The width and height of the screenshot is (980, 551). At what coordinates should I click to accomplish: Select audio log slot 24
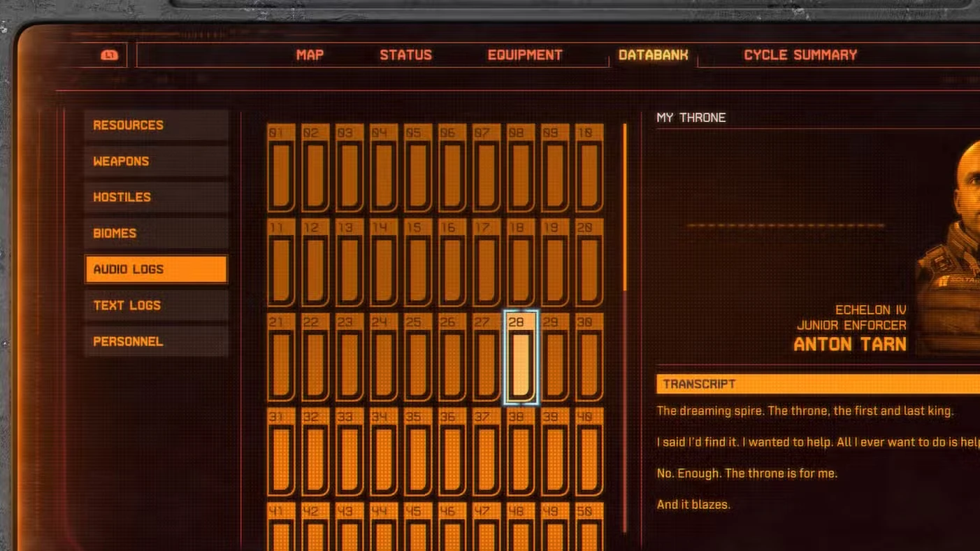383,357
